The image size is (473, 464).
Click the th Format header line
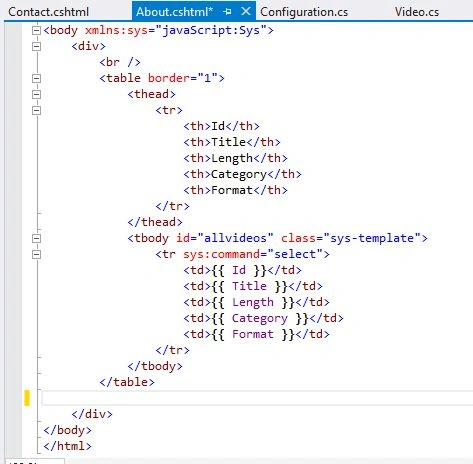coord(235,190)
